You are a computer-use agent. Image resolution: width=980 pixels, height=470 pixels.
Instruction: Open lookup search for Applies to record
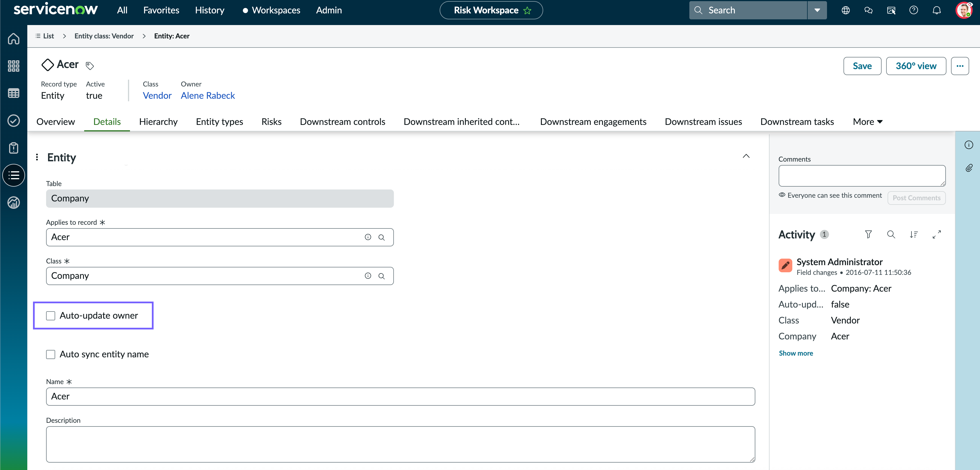(x=382, y=237)
